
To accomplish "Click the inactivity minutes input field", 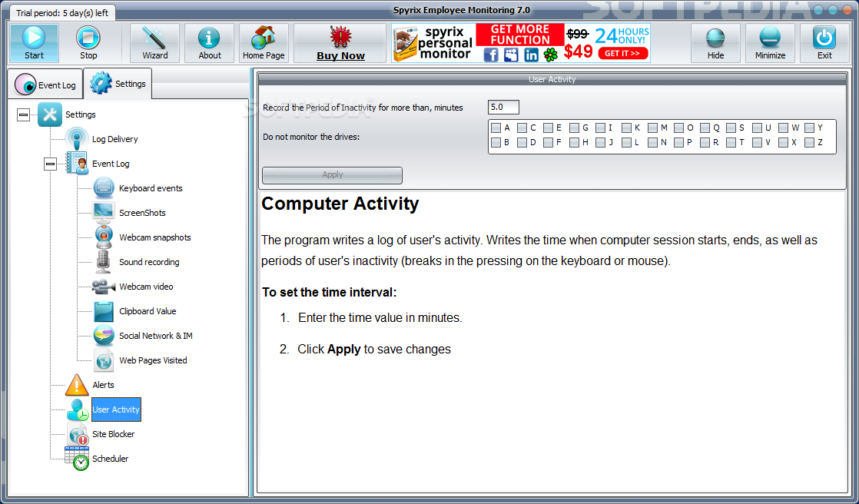I will coord(503,108).
